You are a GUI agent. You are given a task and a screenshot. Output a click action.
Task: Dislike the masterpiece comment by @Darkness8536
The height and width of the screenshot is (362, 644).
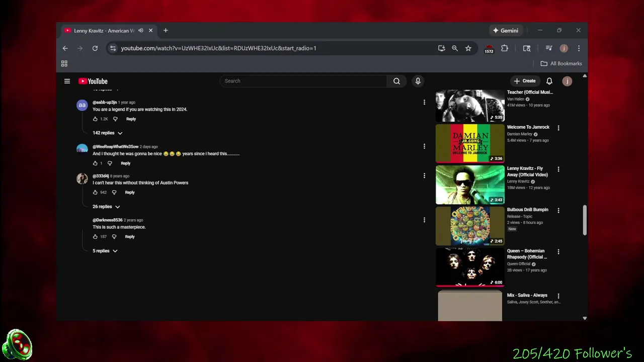pos(114,237)
